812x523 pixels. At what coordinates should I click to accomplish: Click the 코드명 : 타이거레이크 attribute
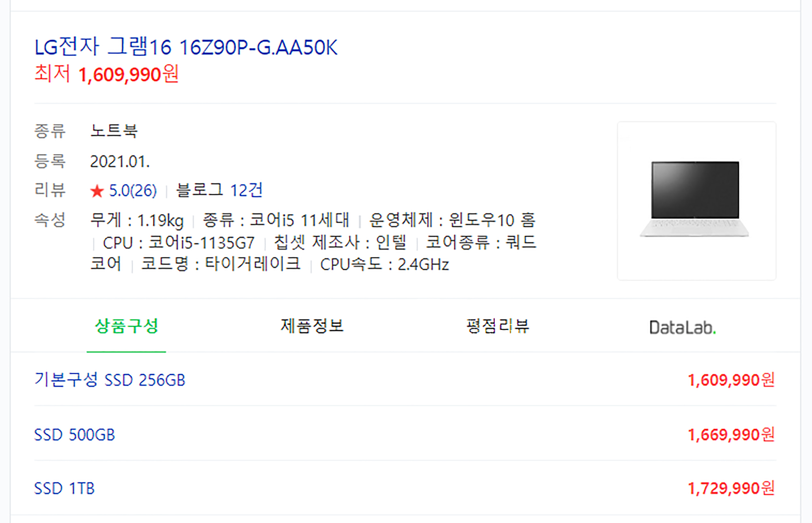pos(221,264)
